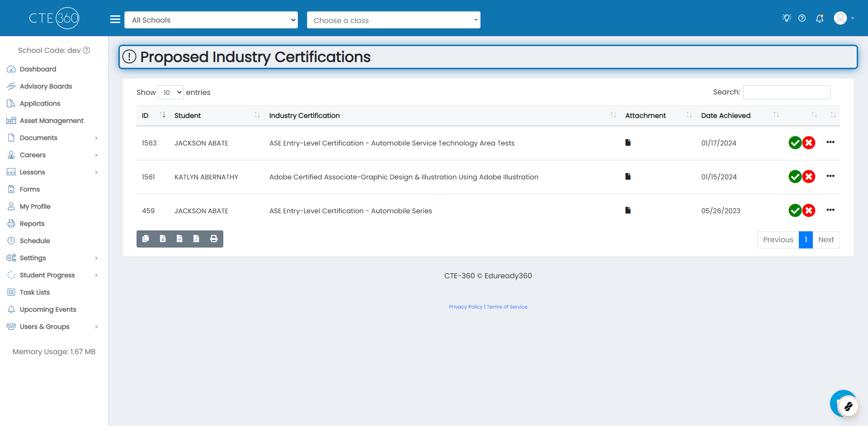
Task: Approve certification 1561 with green check
Action: pos(795,177)
